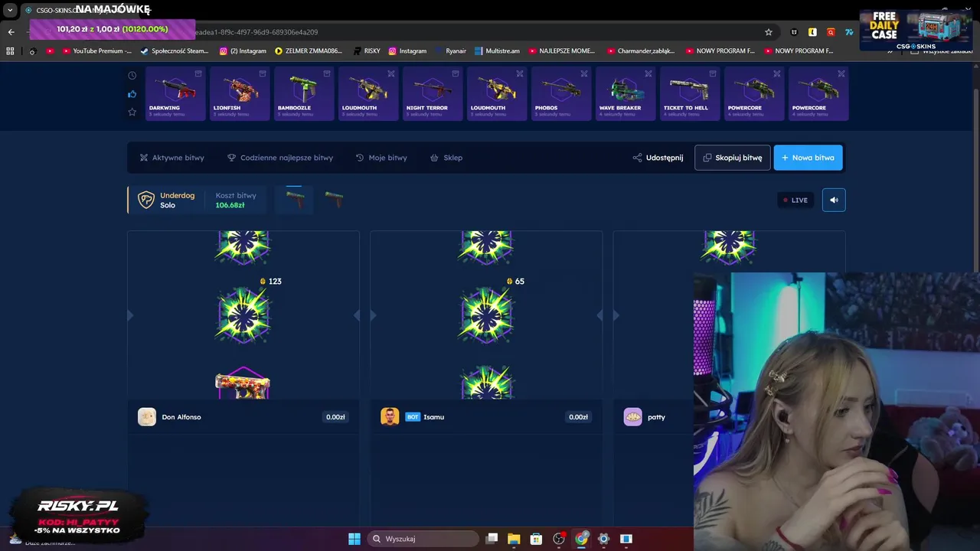980x551 pixels.
Task: Click the LIVE indicator badge
Action: pyautogui.click(x=795, y=200)
